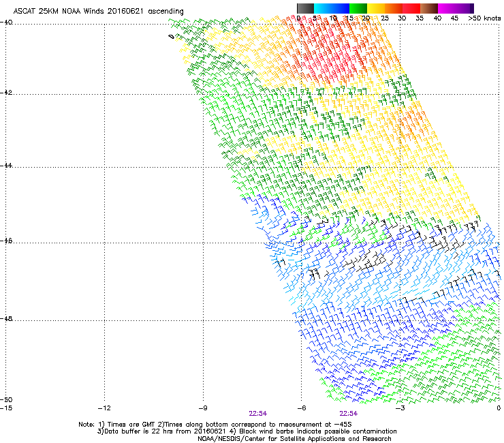The width and height of the screenshot is (504, 443).
Task: Click the orange 25-30 knots color band
Action: 394,8
